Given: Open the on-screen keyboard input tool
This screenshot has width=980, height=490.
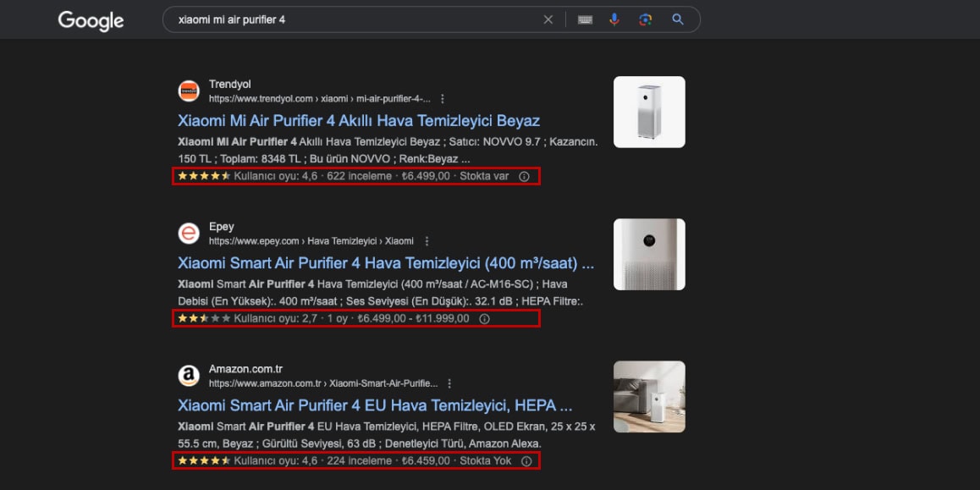Looking at the screenshot, I should pyautogui.click(x=585, y=19).
